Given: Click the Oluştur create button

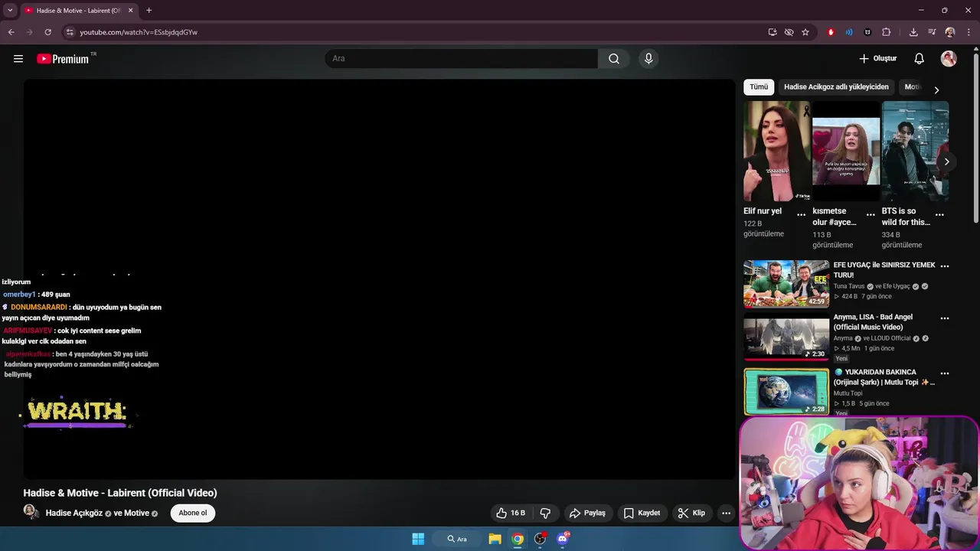Looking at the screenshot, I should click(877, 59).
